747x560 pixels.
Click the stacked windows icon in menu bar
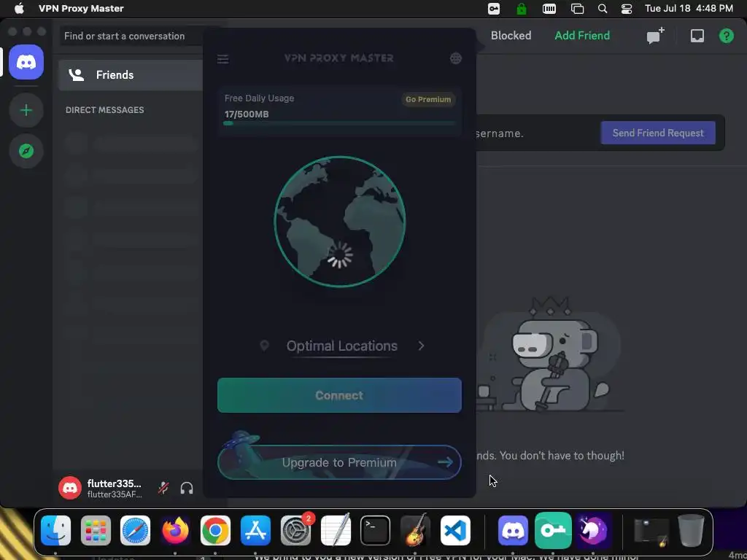point(578,9)
